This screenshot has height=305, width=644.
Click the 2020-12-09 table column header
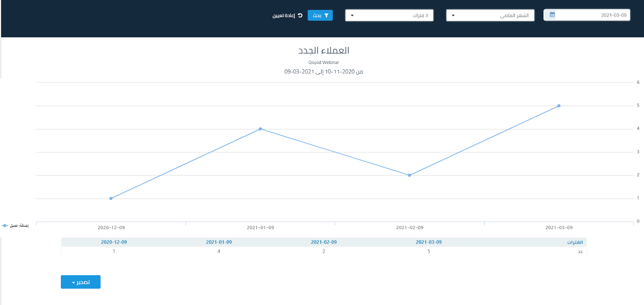(x=114, y=242)
